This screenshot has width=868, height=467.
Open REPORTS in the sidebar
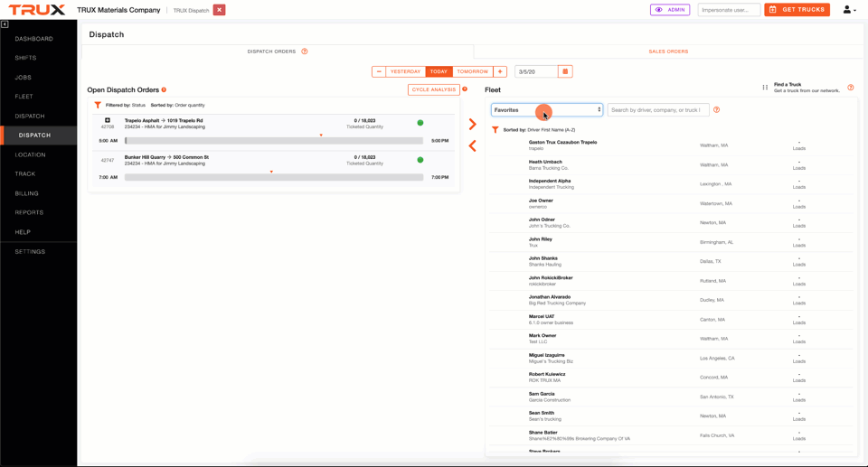point(29,212)
